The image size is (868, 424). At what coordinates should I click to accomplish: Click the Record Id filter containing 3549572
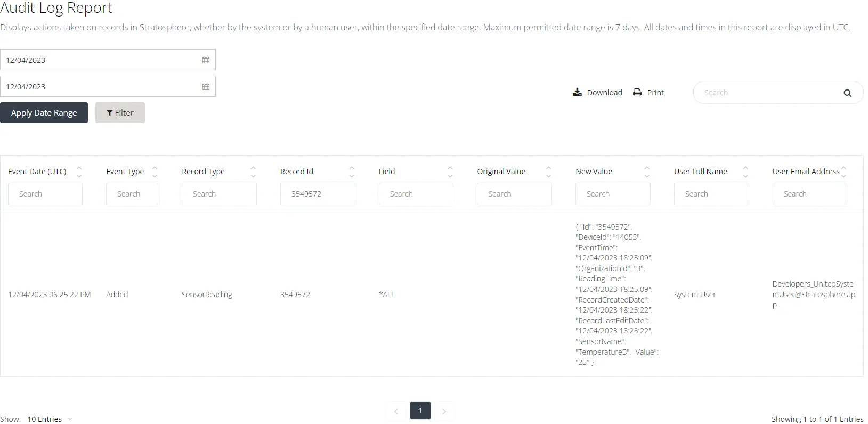pos(318,194)
